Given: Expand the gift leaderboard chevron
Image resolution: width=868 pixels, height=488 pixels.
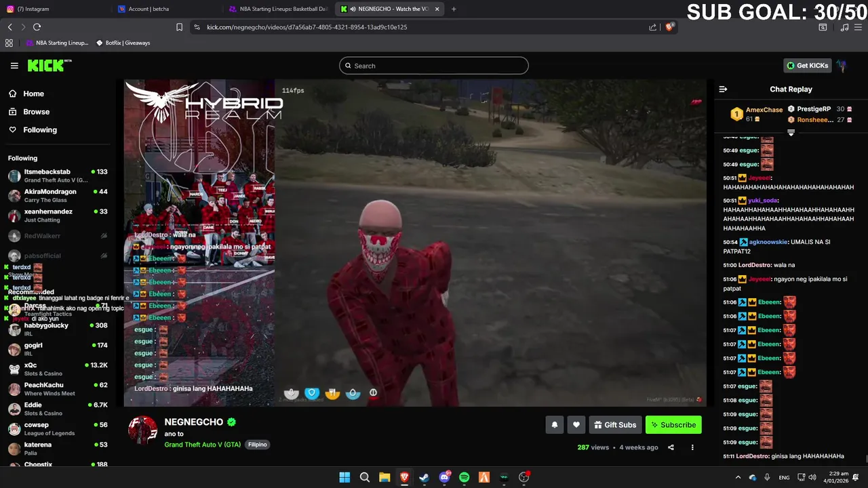Looking at the screenshot, I should point(791,133).
